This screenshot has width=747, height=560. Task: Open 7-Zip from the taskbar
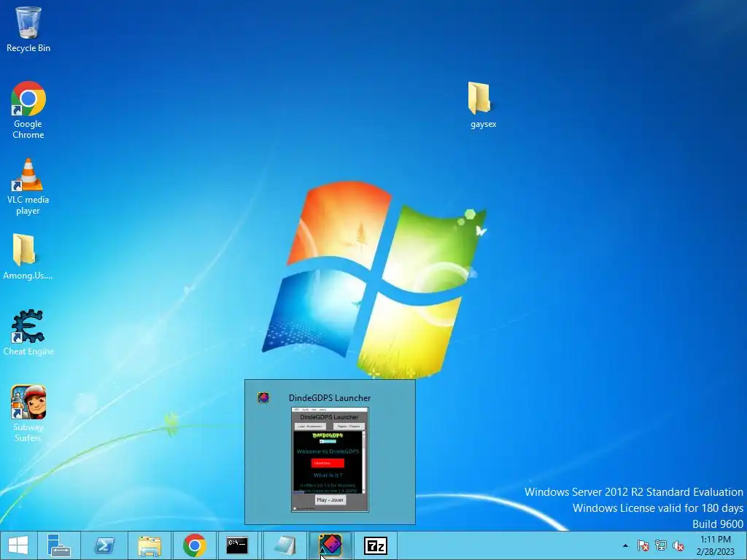376,545
